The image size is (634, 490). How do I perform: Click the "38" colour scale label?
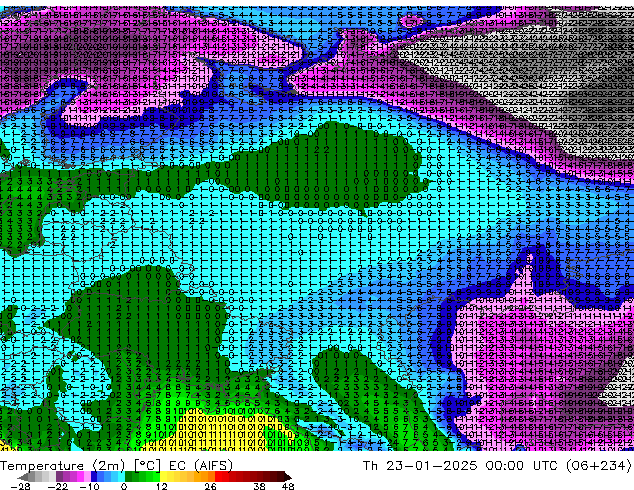coord(260,486)
